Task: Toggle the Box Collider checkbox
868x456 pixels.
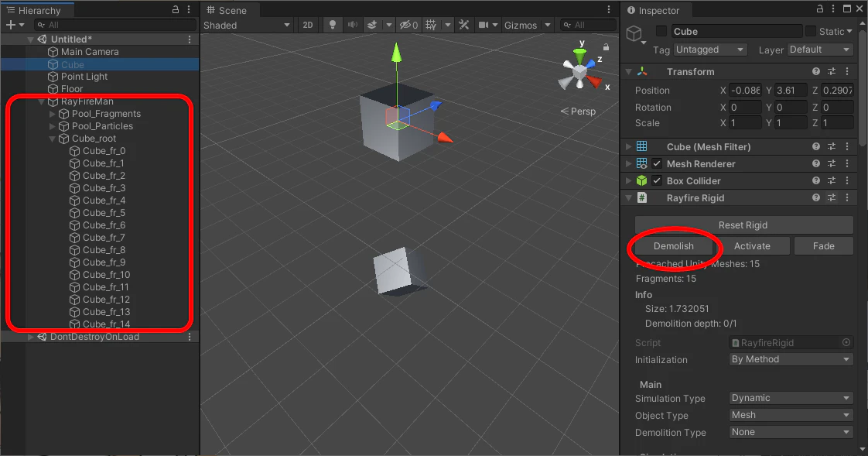Action: point(657,180)
